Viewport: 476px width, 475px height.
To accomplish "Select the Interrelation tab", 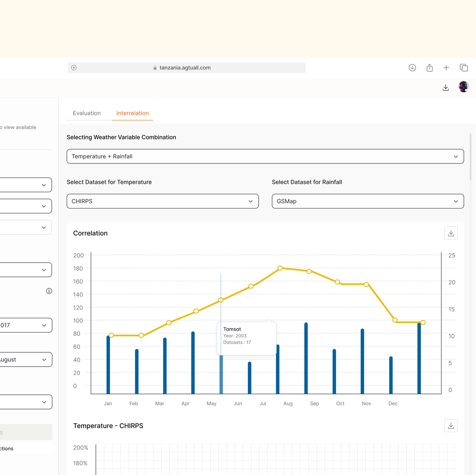I will click(x=133, y=113).
